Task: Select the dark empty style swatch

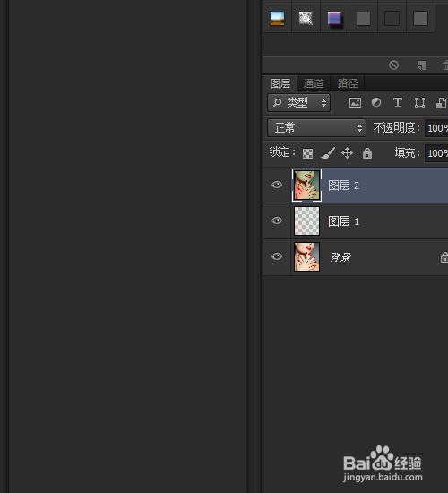Action: tap(392, 18)
